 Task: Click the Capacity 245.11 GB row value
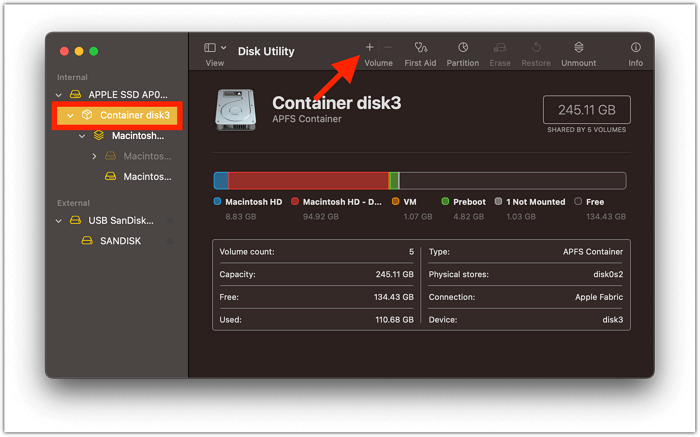(395, 274)
